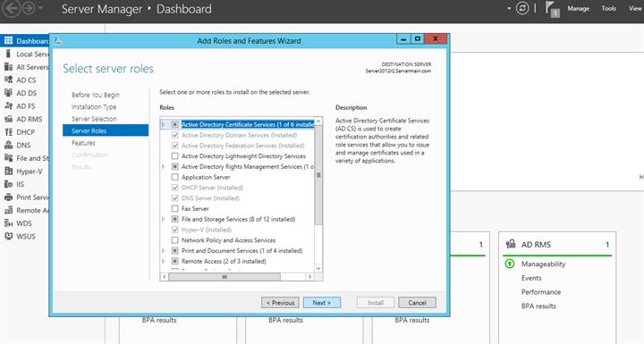
Task: Expand Active Directory Rights Management Services node
Action: point(164,166)
